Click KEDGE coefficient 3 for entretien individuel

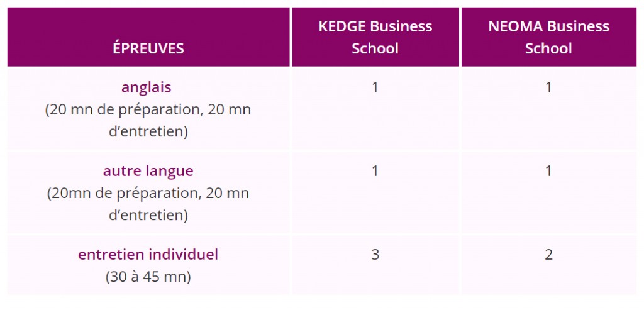point(375,255)
